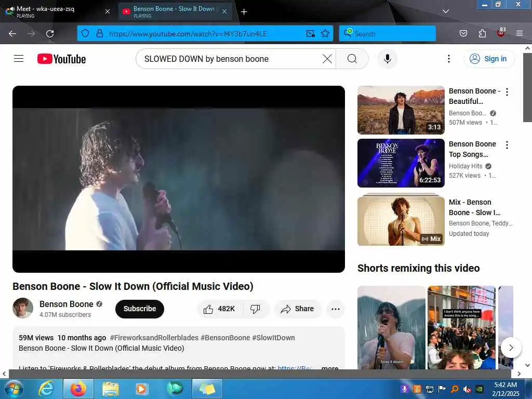This screenshot has width=532, height=399.
Task: Open a new browser tab
Action: pyautogui.click(x=244, y=11)
